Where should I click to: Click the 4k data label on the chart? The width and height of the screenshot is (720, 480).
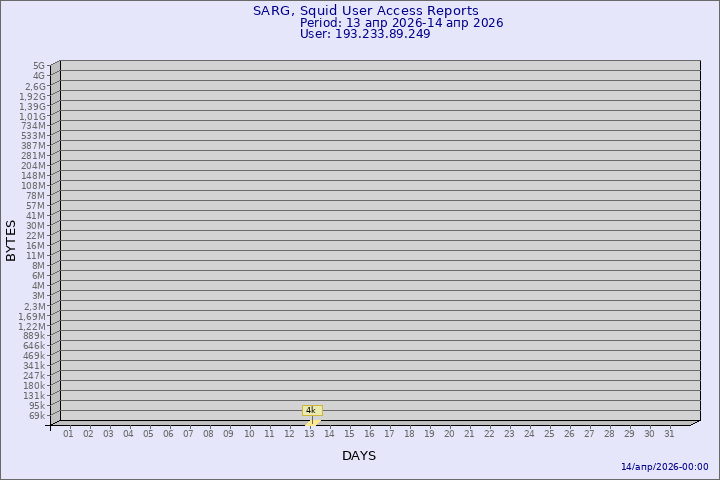[x=311, y=410]
